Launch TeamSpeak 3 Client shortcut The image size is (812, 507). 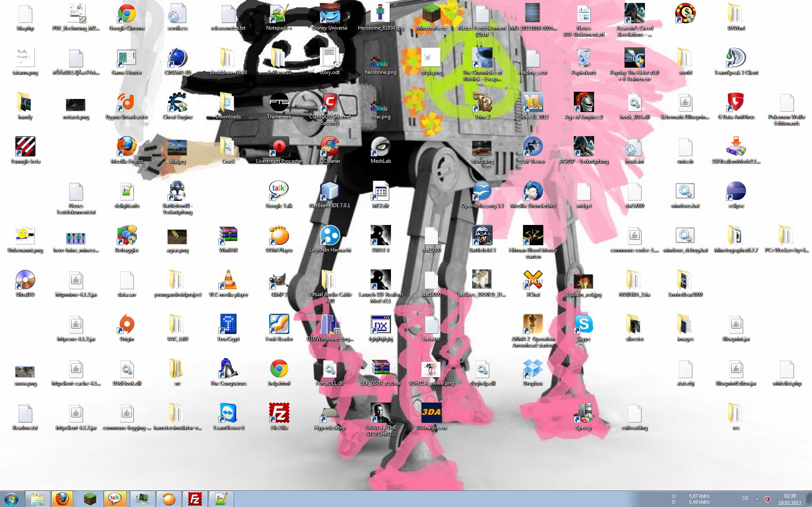tap(736, 62)
